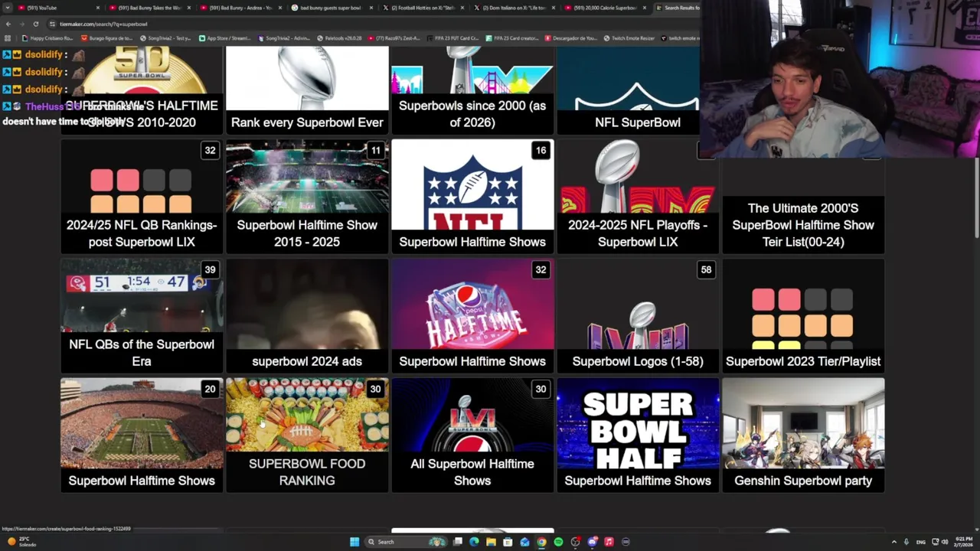Image resolution: width=980 pixels, height=551 pixels.
Task: Open the Windows Start menu
Action: (x=354, y=542)
